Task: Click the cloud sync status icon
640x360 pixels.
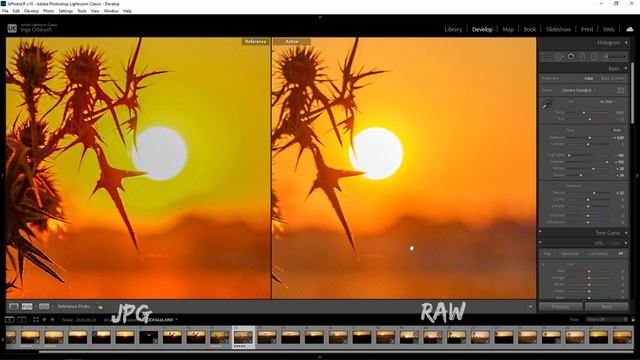Action: (630, 29)
